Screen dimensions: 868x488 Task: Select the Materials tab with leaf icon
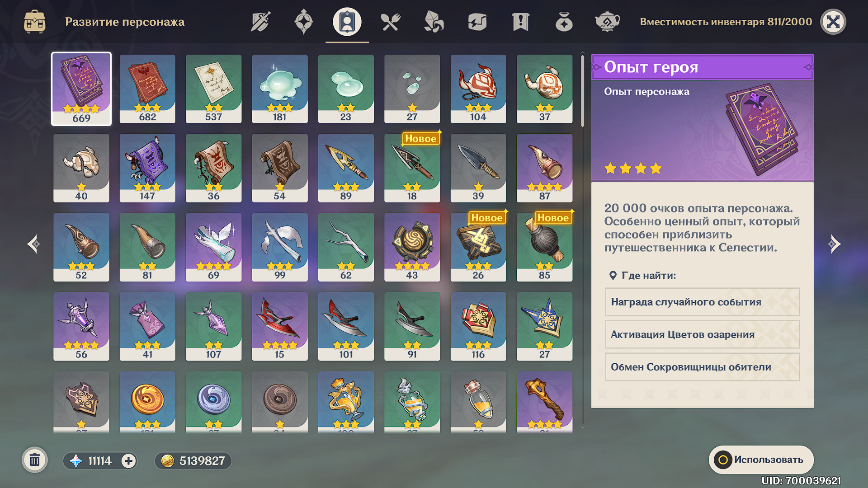(434, 22)
